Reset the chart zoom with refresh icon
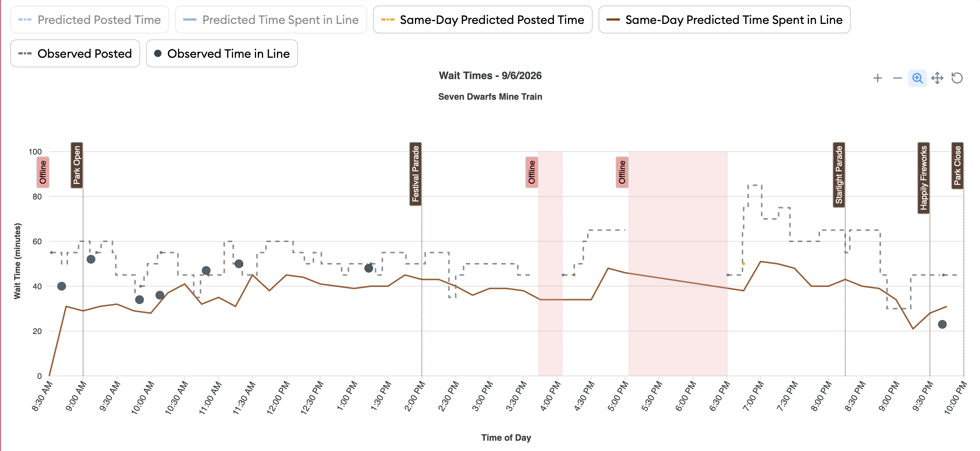The image size is (980, 451). 957,78
